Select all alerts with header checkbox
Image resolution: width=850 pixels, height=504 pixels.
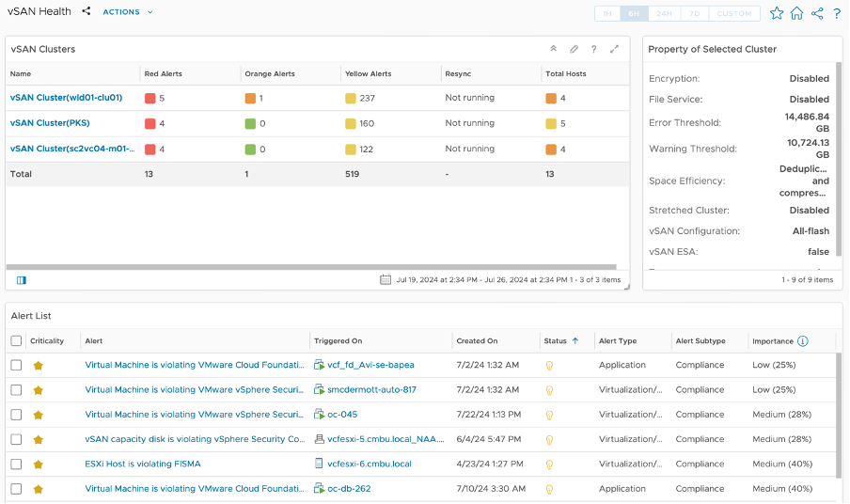(x=16, y=341)
